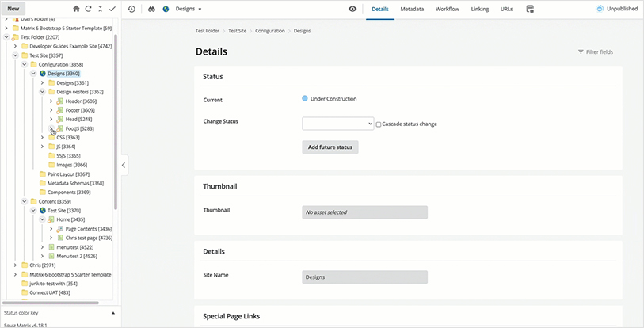Go to Test Folder breadcrumb link

(208, 31)
